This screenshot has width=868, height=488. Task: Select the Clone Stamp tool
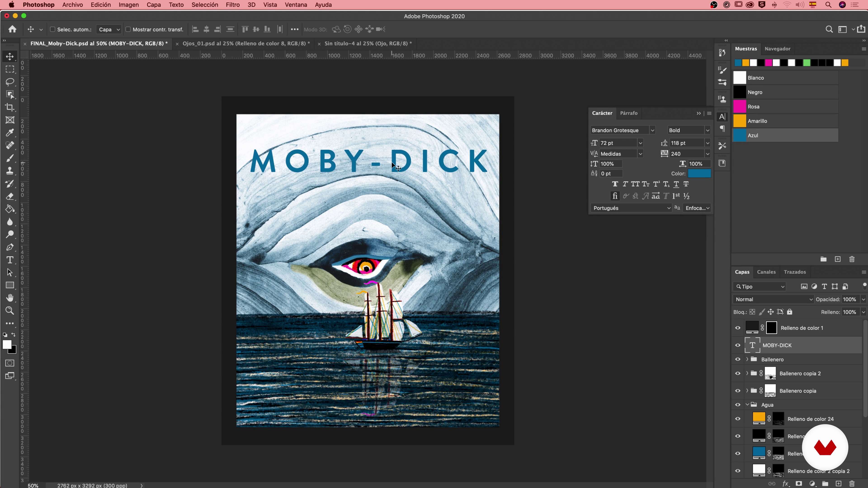10,171
